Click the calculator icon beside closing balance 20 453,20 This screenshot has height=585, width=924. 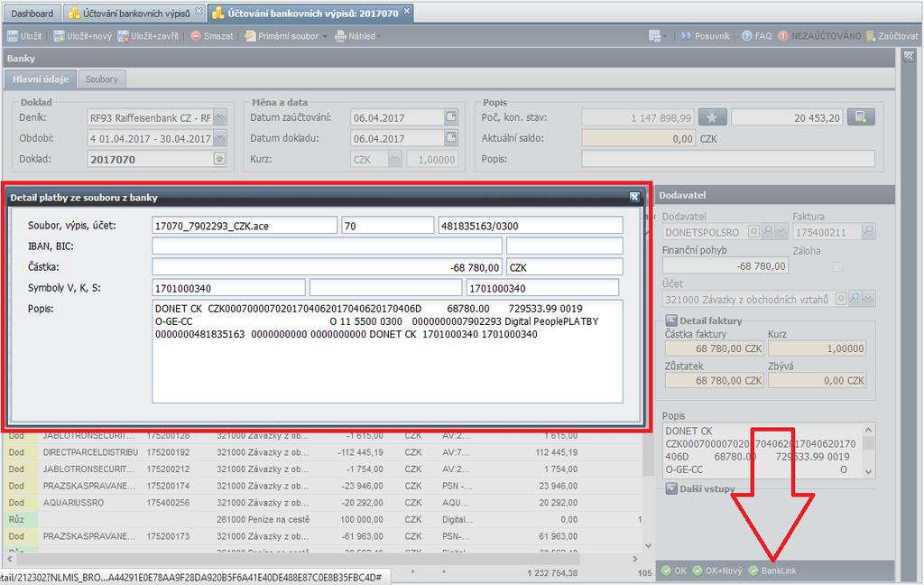pos(861,116)
